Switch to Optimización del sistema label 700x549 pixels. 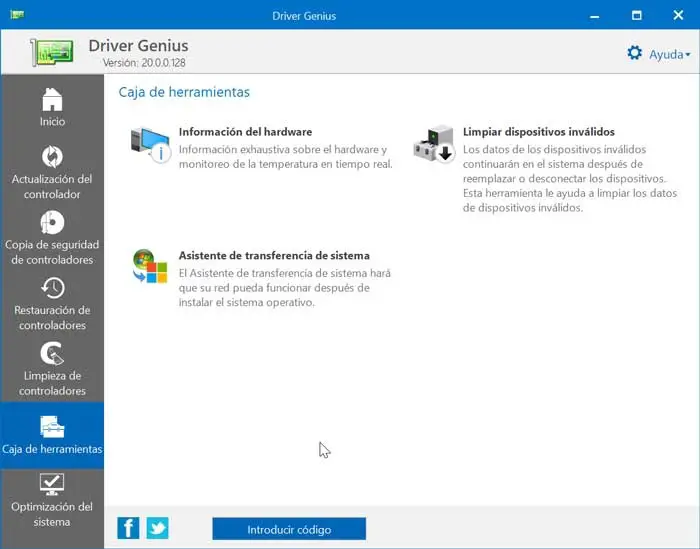pos(52,514)
